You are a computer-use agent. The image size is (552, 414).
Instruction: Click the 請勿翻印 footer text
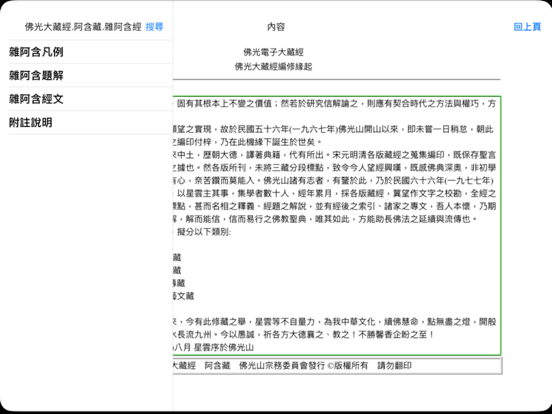[394, 366]
